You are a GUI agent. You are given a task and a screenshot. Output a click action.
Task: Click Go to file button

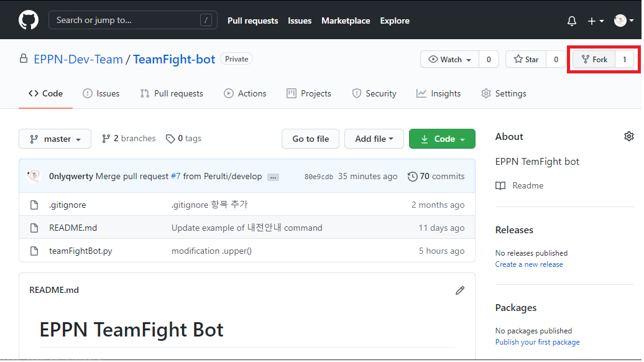311,139
